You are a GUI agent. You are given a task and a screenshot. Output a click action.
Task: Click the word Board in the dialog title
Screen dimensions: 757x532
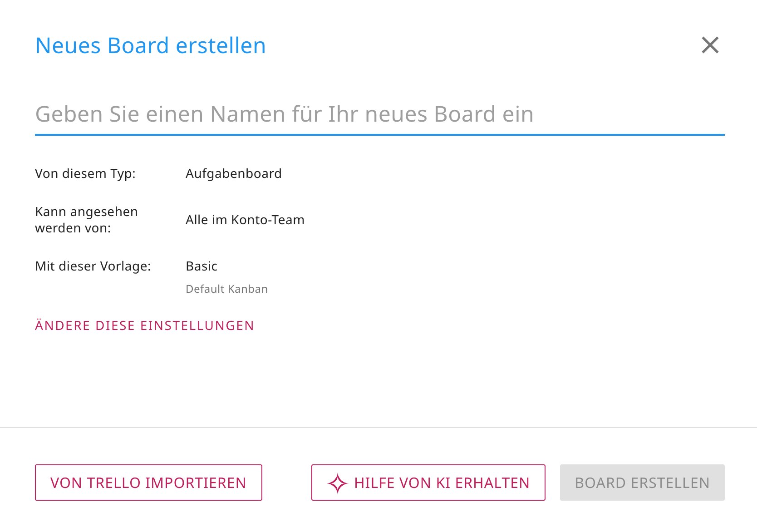click(138, 46)
